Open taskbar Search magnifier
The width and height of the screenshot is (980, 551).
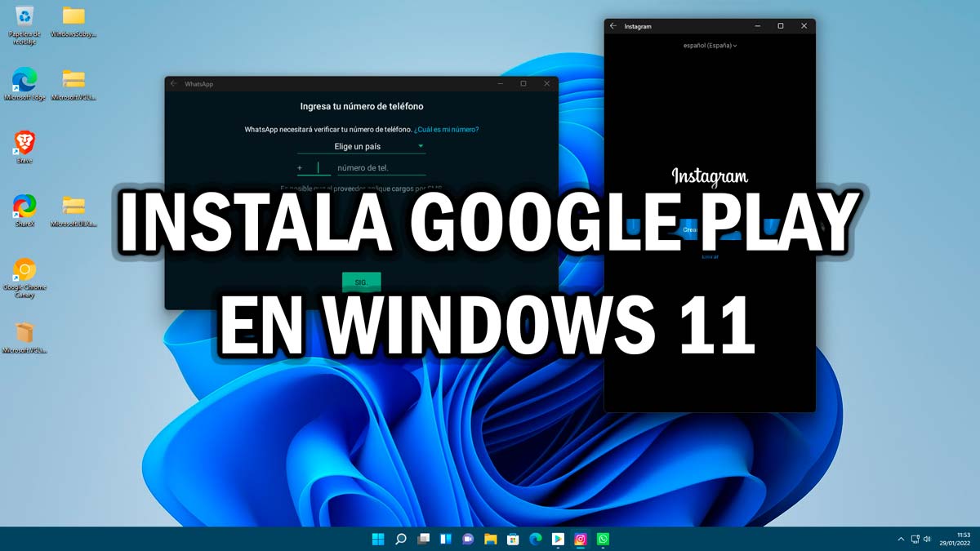(401, 539)
